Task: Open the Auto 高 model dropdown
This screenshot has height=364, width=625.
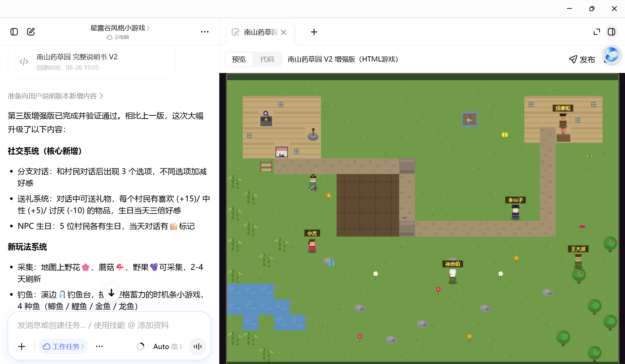Action: tap(167, 346)
